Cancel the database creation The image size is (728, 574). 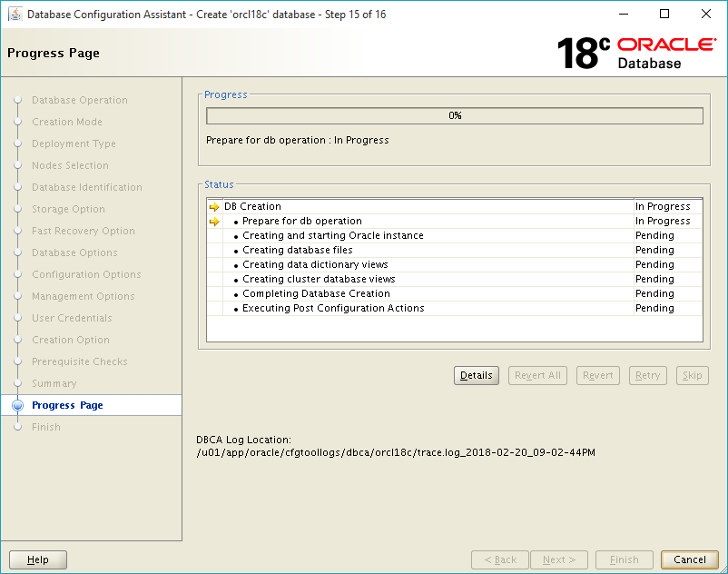click(x=690, y=559)
